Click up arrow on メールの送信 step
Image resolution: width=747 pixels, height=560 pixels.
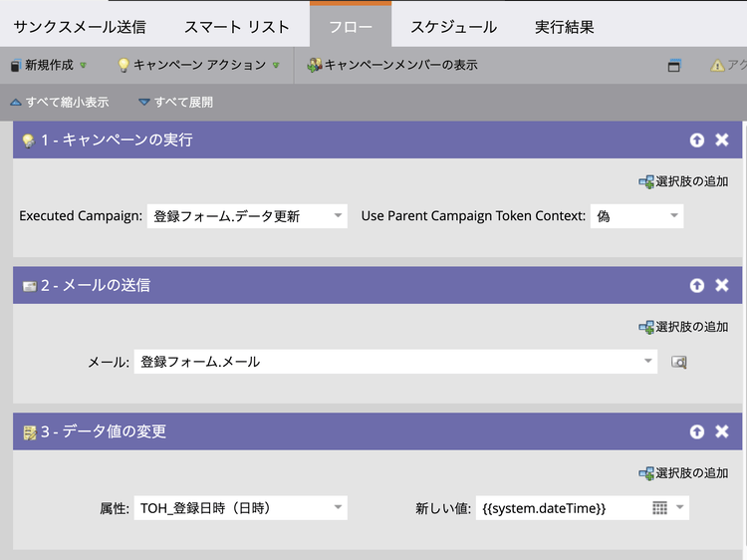pos(697,285)
